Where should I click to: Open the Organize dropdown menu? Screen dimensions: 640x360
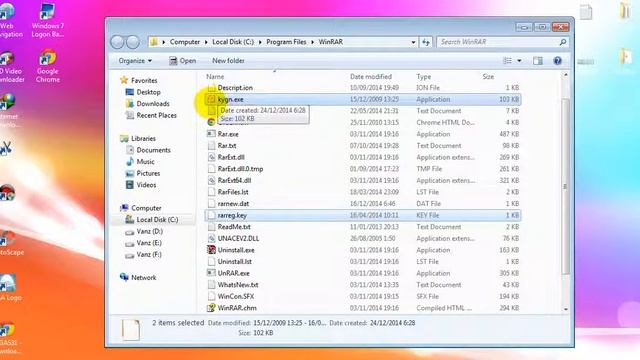tap(135, 61)
